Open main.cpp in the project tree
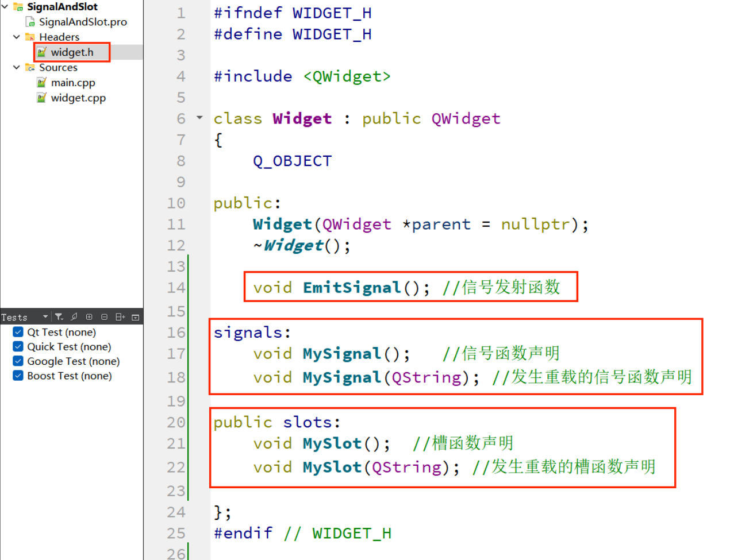The width and height of the screenshot is (753, 560). pyautogui.click(x=73, y=83)
